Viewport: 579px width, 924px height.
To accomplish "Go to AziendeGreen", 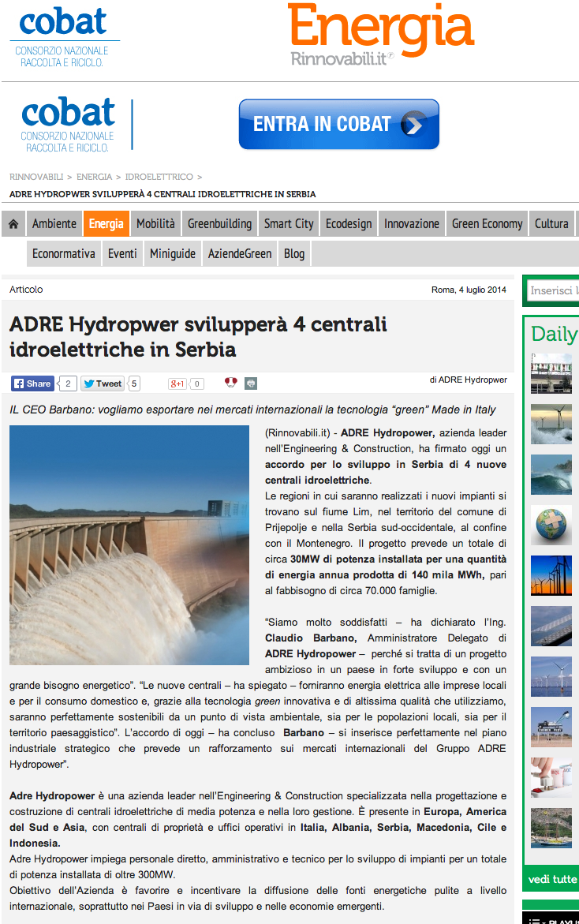I will (x=240, y=254).
